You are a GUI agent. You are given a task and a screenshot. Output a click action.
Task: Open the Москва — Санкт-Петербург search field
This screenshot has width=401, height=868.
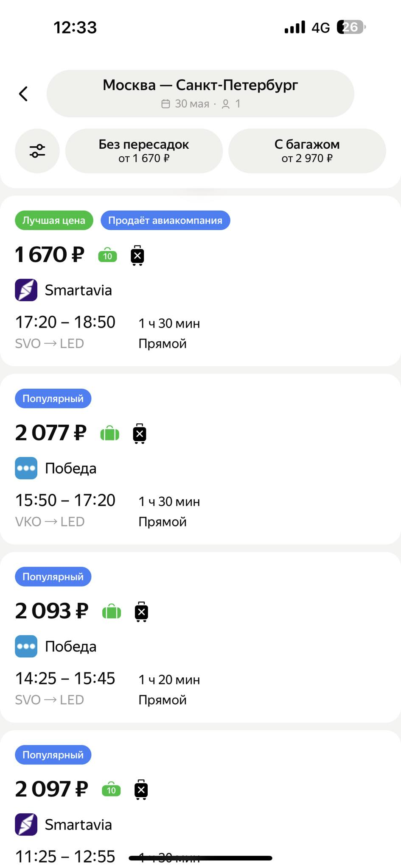point(200,94)
